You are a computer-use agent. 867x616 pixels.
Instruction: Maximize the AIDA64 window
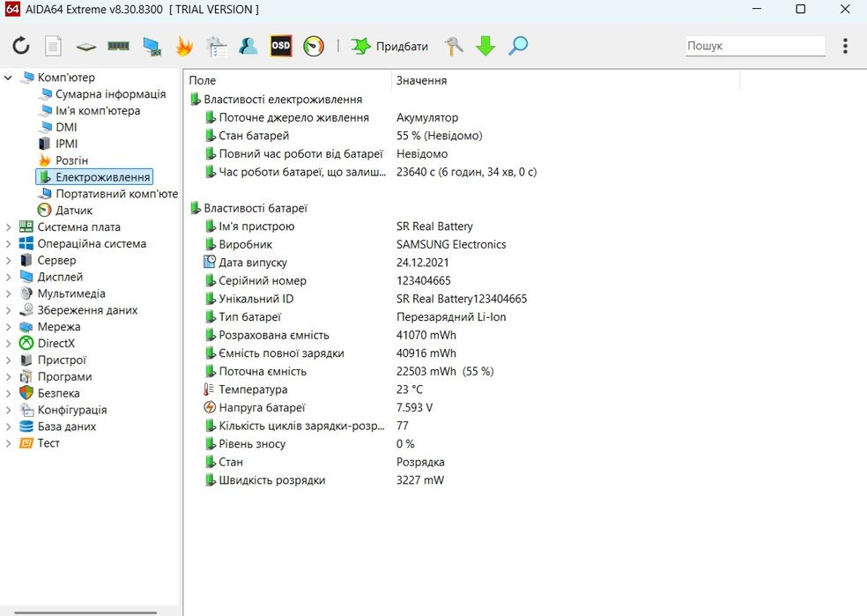tap(800, 9)
